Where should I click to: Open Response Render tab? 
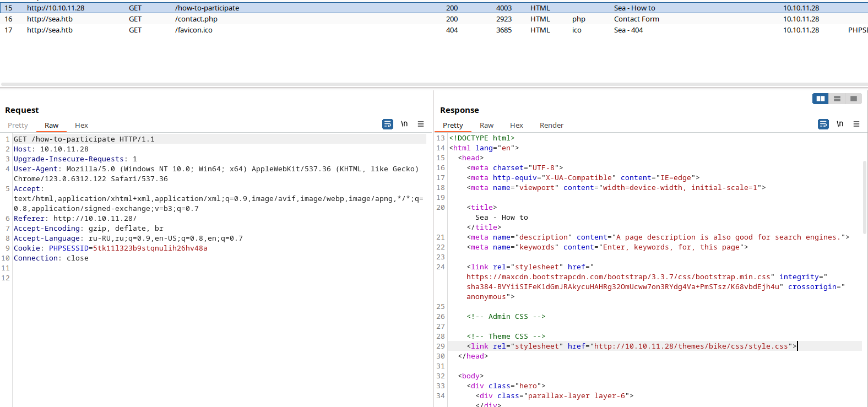[551, 126]
